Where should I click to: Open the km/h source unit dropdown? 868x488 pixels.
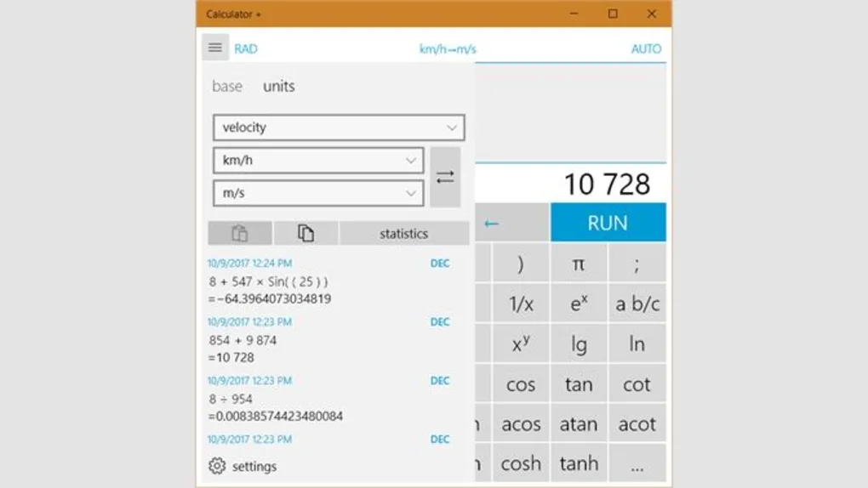tap(318, 161)
